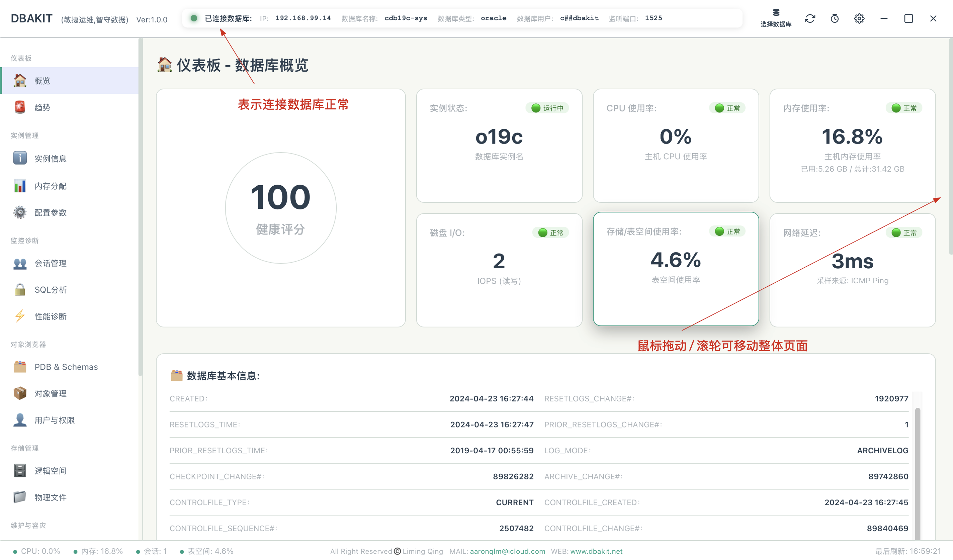Click the folder icon beside 物理文件
The width and height of the screenshot is (953, 560).
click(20, 497)
